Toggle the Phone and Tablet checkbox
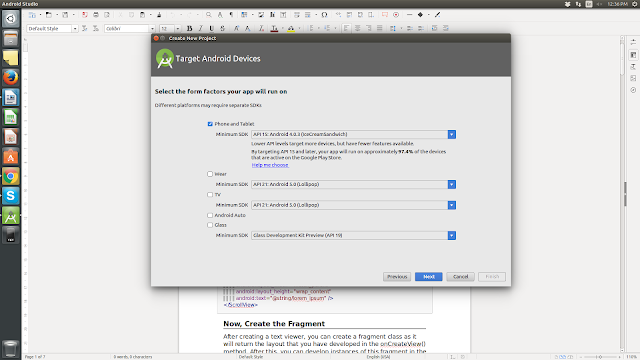Screen dimensions: 640x360 point(210,124)
